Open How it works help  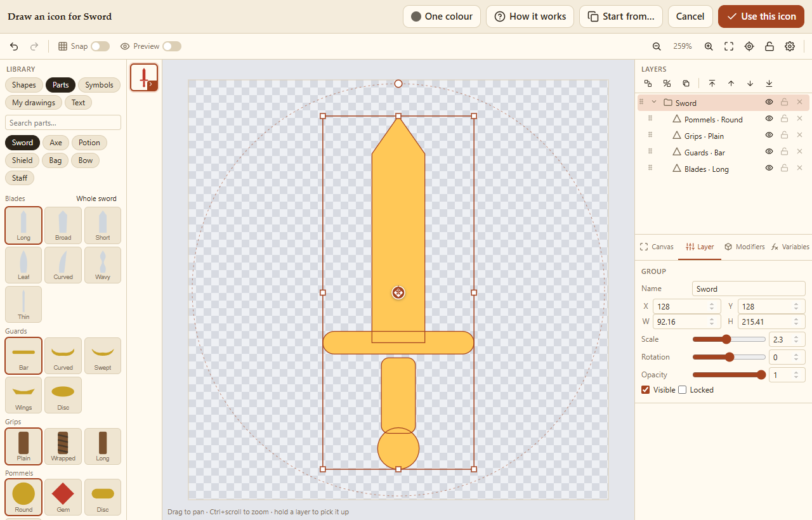[530, 16]
